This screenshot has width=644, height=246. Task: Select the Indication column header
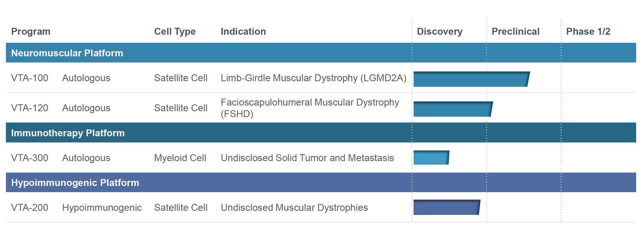[243, 31]
